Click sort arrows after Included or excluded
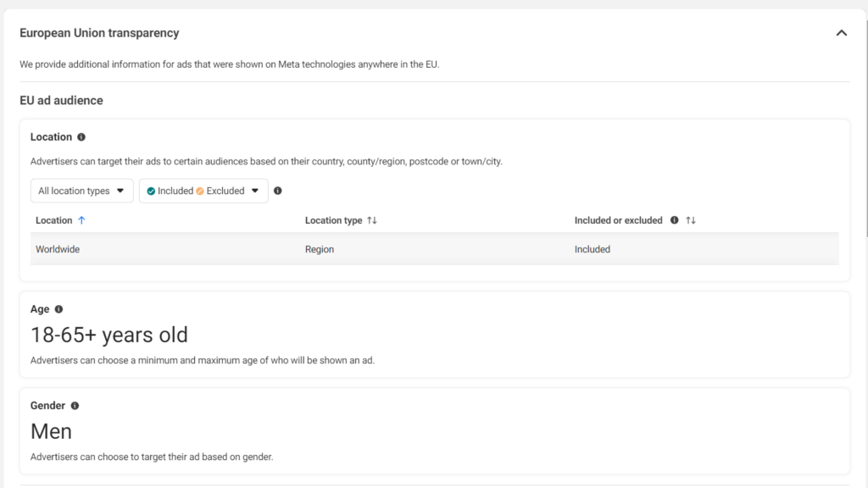The image size is (868, 488). (x=691, y=220)
